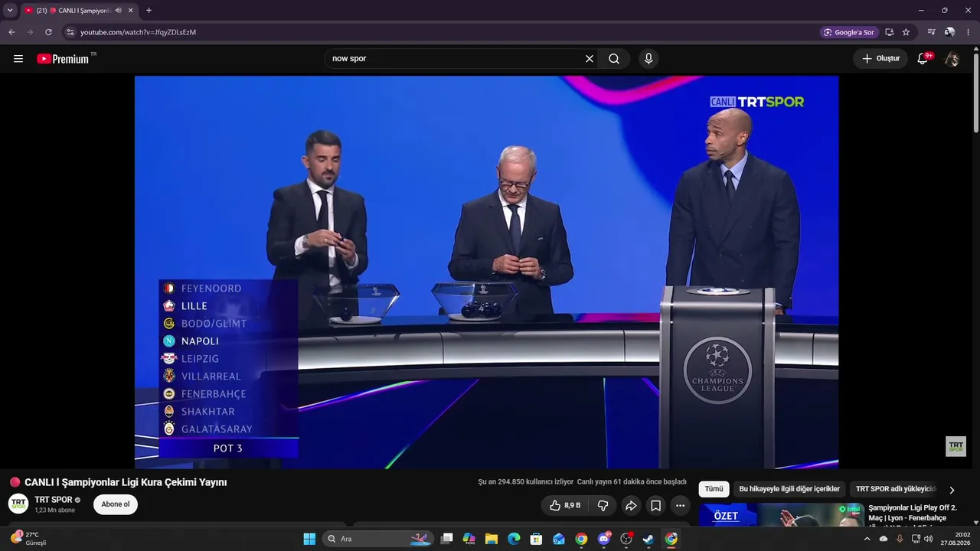The image size is (980, 551).
Task: Open Outlook from the taskbar
Action: pos(559,539)
